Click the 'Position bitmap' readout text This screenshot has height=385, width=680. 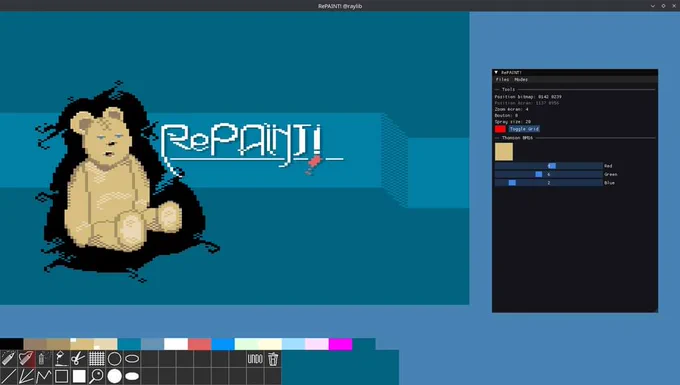(528, 97)
